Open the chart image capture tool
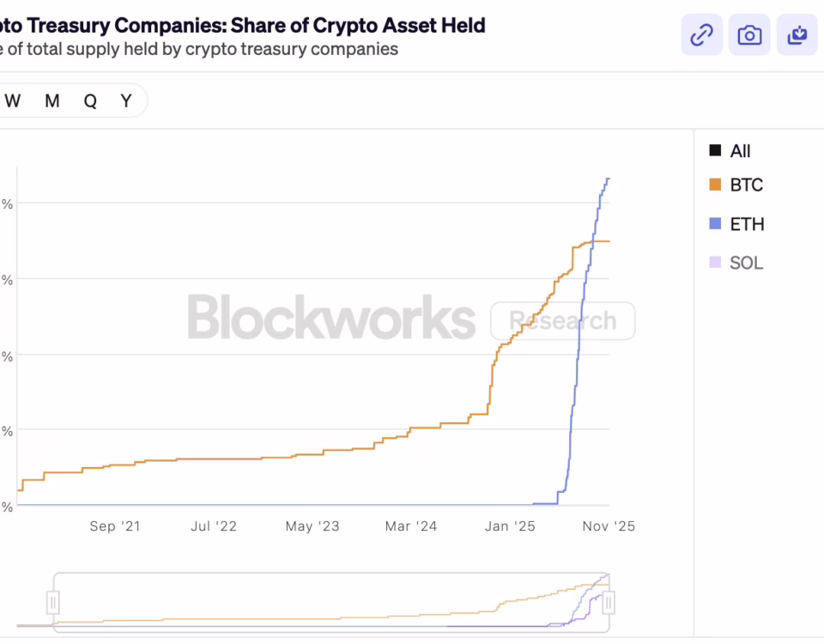This screenshot has height=644, width=824. [x=749, y=34]
